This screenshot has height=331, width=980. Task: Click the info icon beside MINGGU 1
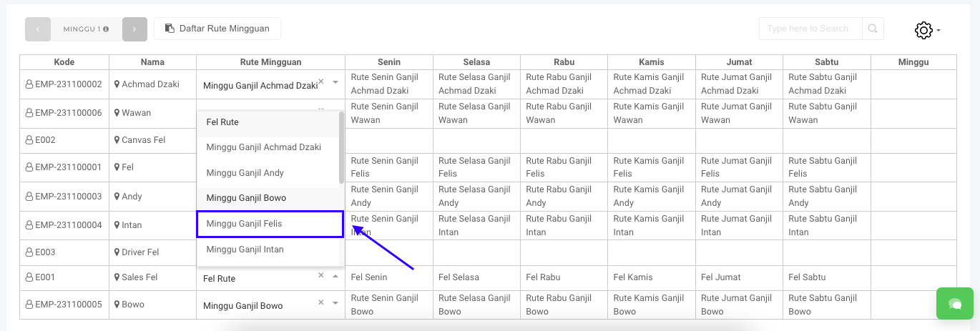tap(106, 29)
